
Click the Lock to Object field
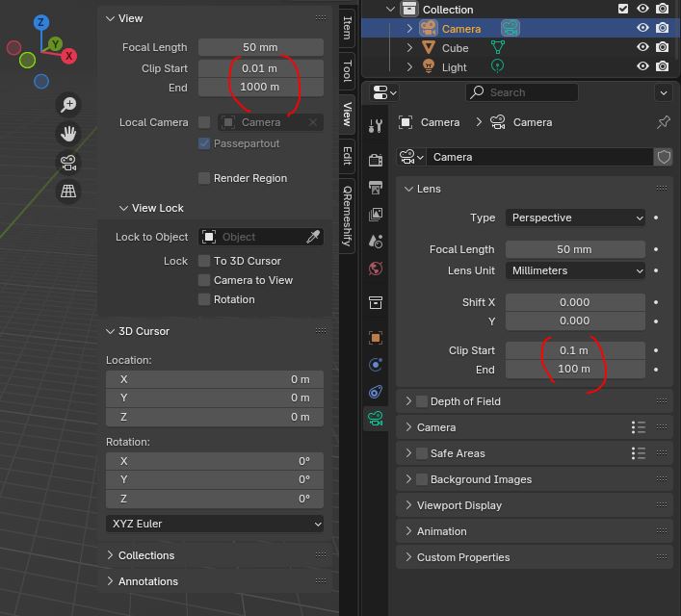pos(261,237)
